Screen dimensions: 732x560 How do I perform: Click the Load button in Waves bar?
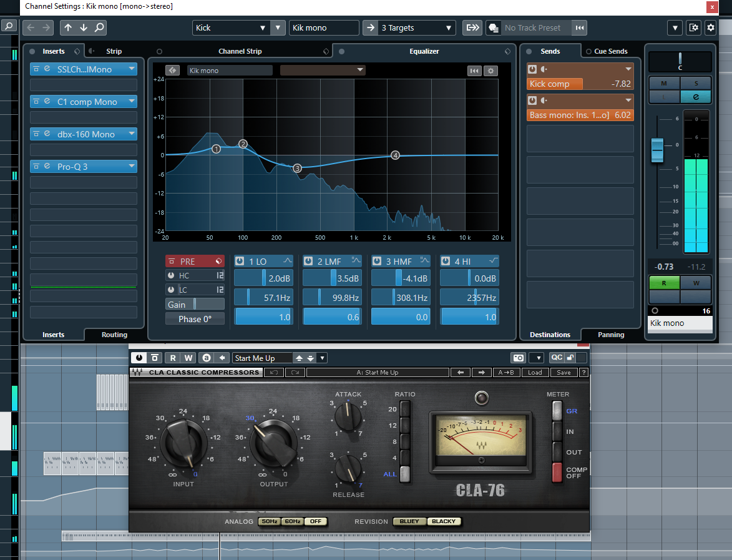[535, 372]
